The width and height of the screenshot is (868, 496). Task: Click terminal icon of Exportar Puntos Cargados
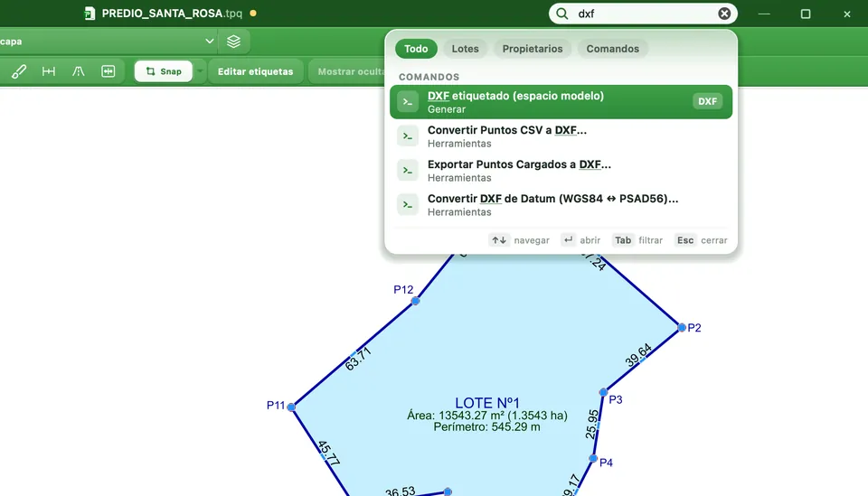(408, 171)
